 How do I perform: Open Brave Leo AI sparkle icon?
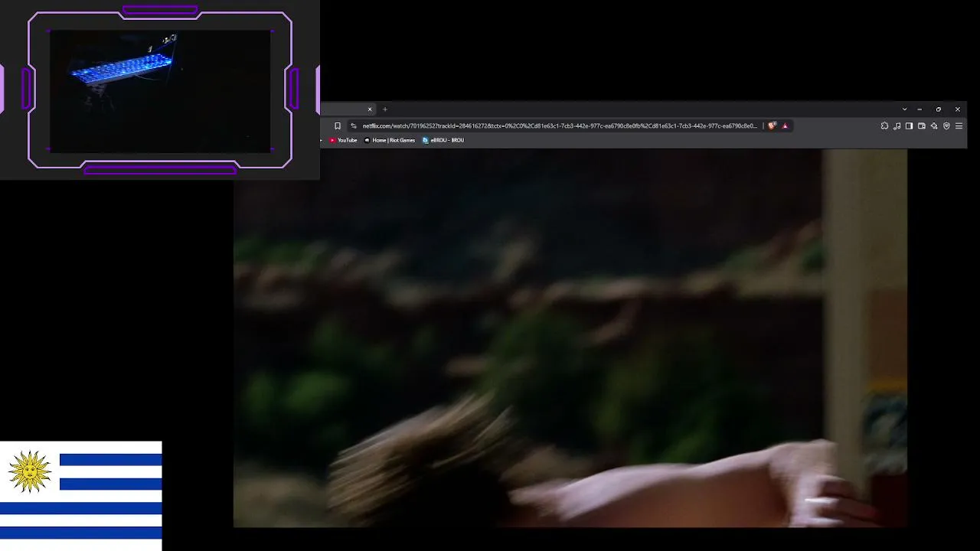pyautogui.click(x=934, y=126)
